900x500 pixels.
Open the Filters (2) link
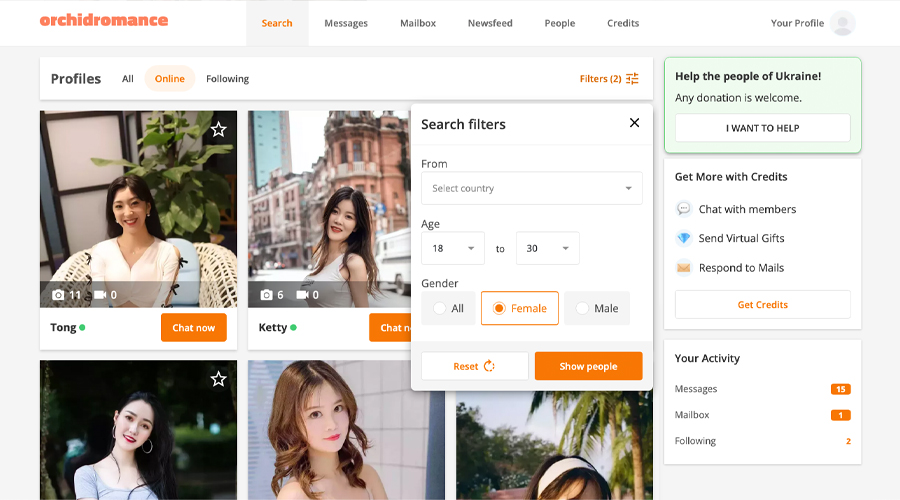608,79
